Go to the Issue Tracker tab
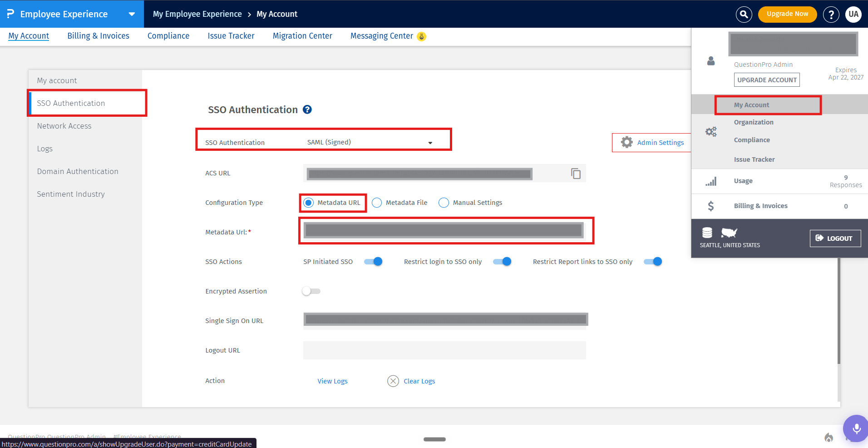 click(231, 36)
